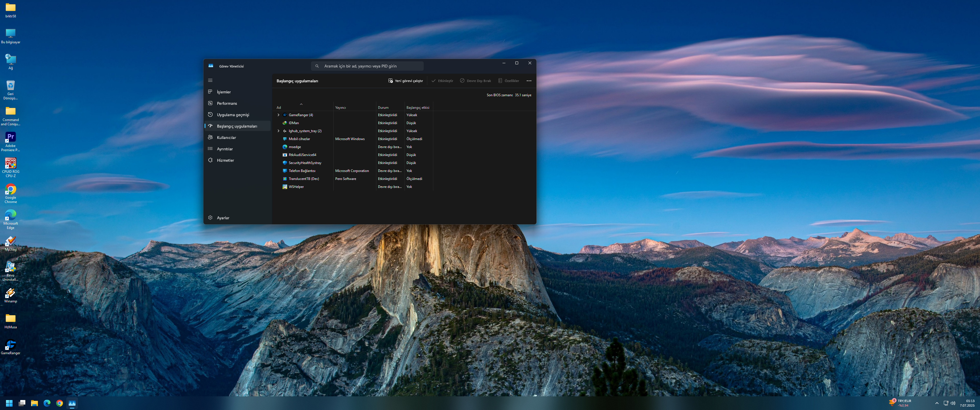Switch to the Performans section

pos(227,103)
